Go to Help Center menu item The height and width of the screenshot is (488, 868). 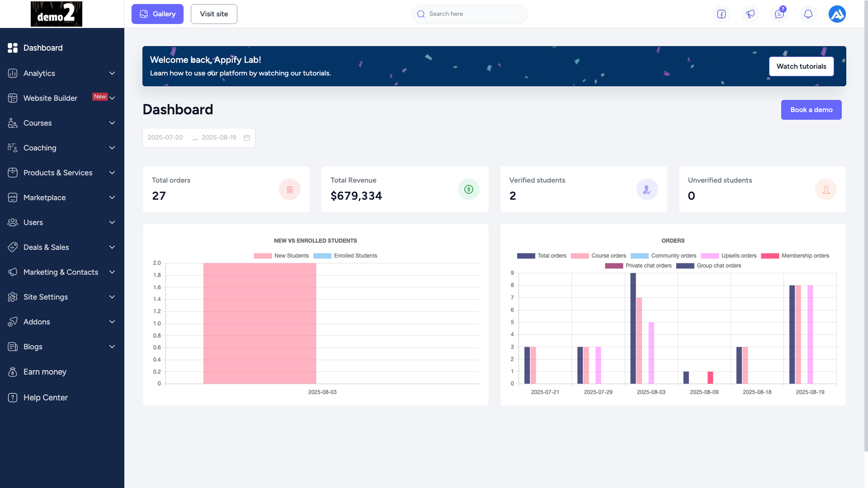point(45,397)
